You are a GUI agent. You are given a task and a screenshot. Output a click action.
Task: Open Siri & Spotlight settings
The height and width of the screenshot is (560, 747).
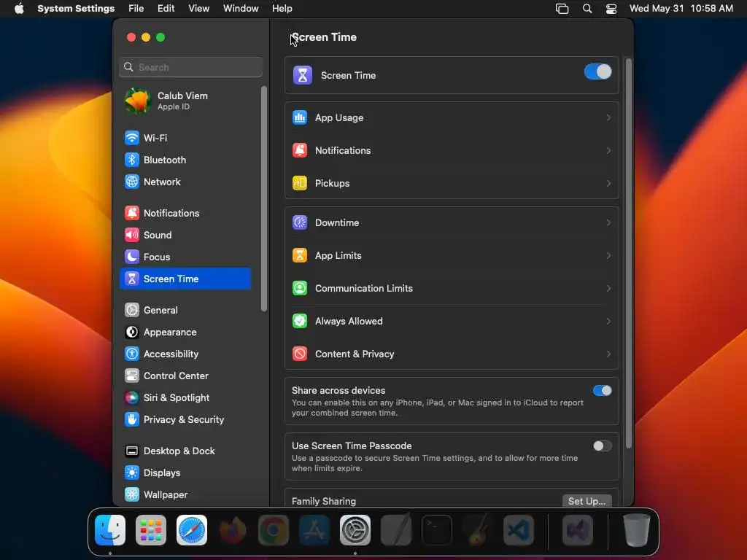tap(185, 398)
